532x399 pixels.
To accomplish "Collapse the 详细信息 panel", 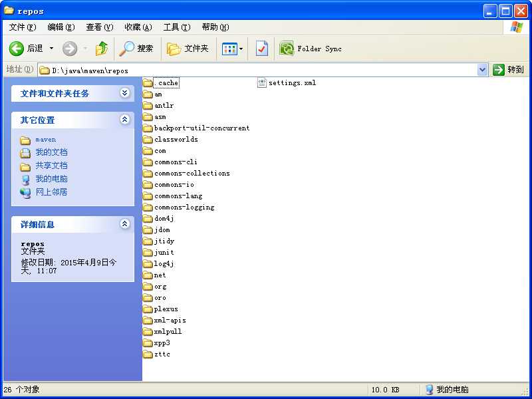I will pyautogui.click(x=125, y=224).
